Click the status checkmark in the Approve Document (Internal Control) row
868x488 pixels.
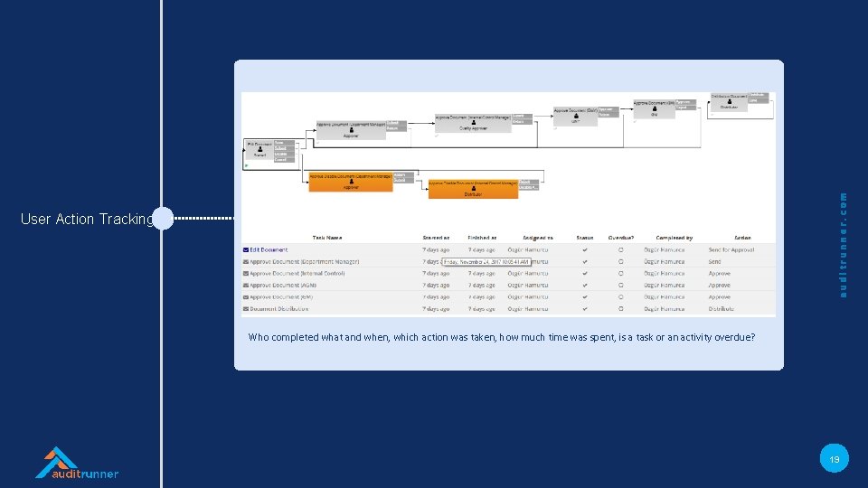(585, 273)
